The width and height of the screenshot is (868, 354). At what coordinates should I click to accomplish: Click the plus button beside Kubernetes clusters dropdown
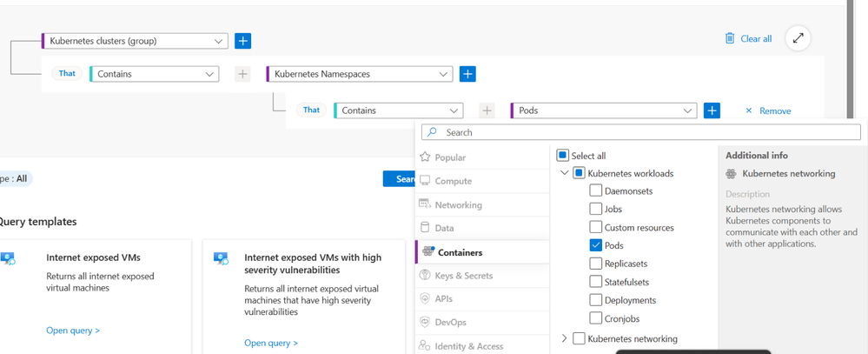[243, 40]
